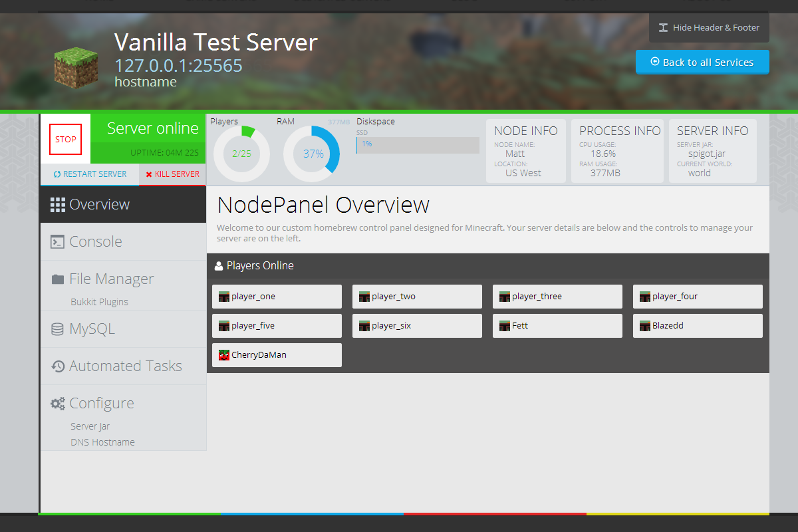The image size is (798, 532).
Task: Open the Server Jar settings link
Action: click(90, 426)
